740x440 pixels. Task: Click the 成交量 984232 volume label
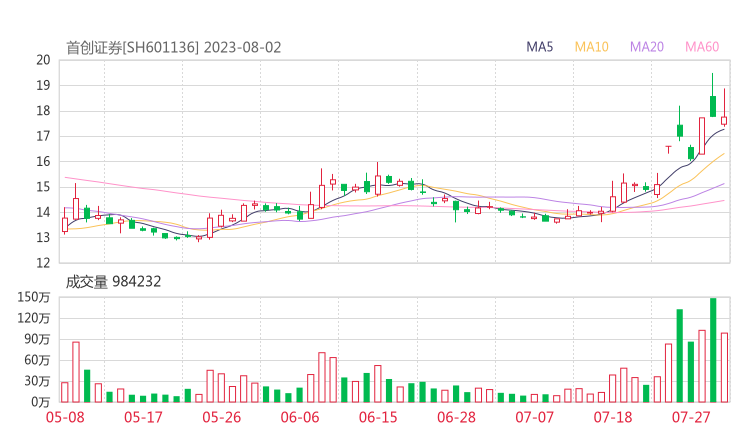tap(113, 282)
